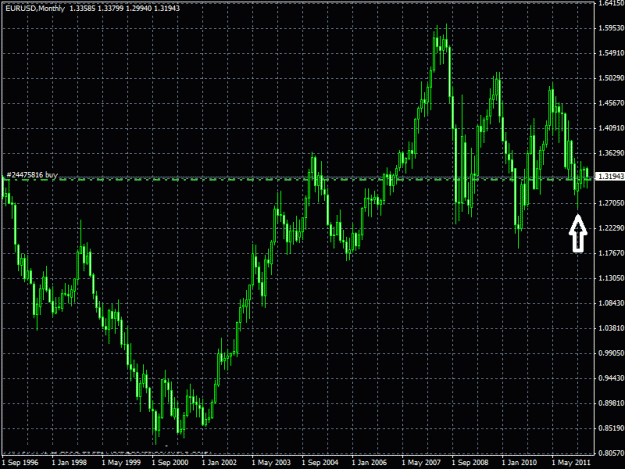The width and height of the screenshot is (625, 469).
Task: Click the EURUSD,Monthly chart title text
Action: click(35, 8)
